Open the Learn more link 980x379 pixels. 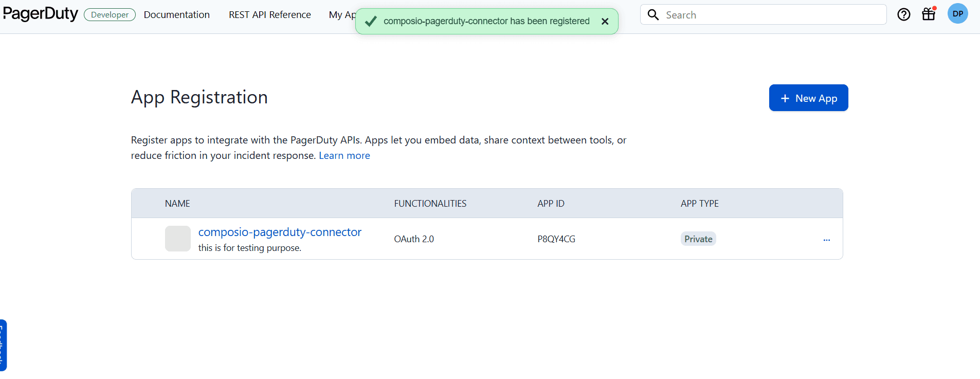[344, 155]
